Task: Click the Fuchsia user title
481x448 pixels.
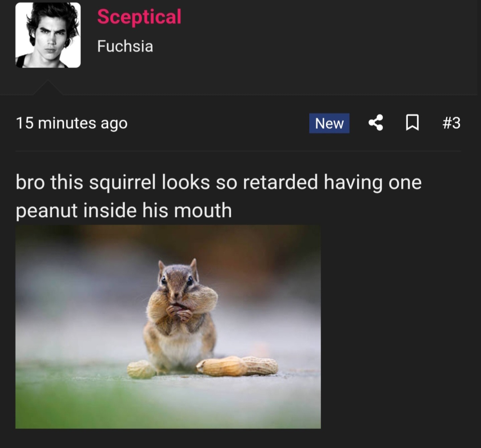Action: tap(125, 46)
